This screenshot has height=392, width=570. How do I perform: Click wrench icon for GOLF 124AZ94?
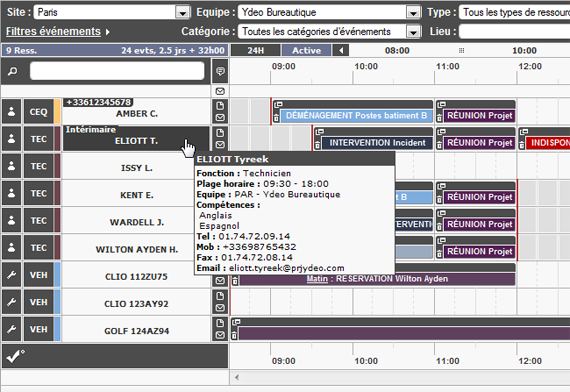tap(12, 329)
